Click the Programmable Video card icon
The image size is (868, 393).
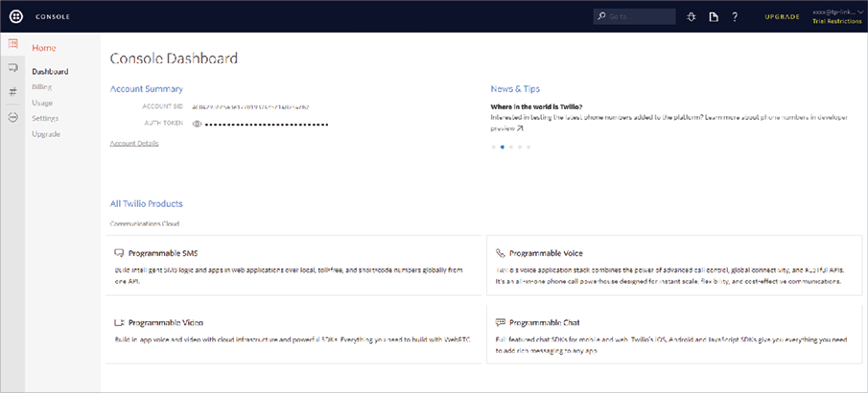[x=119, y=322]
